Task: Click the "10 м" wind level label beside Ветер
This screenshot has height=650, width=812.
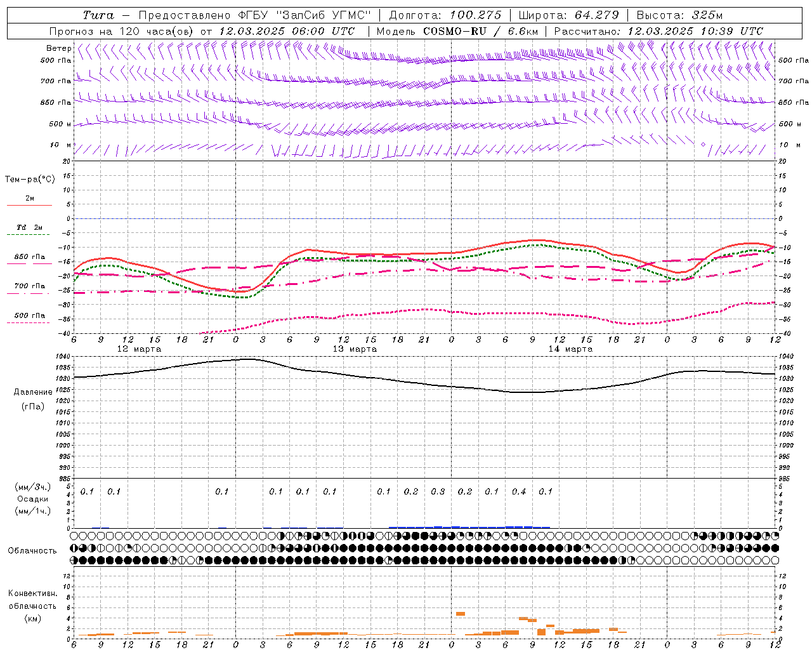Action: pos(60,145)
